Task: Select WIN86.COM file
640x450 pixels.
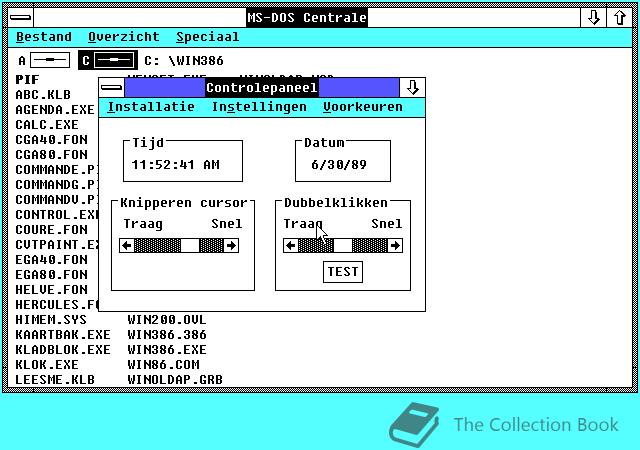Action: pyautogui.click(x=163, y=365)
